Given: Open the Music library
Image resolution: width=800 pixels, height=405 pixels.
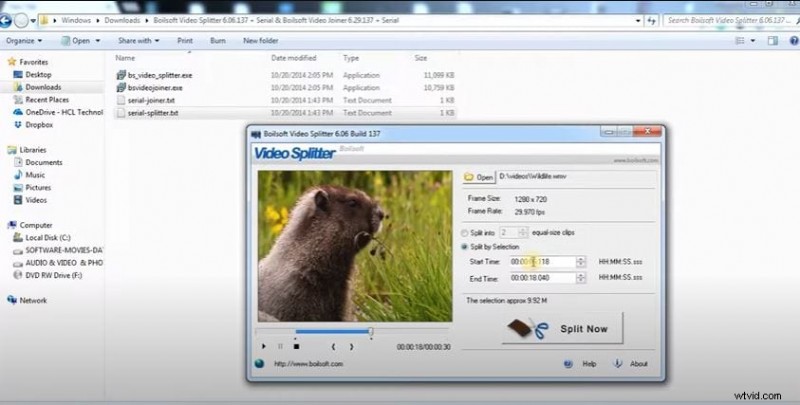Looking at the screenshot, I should (x=35, y=175).
